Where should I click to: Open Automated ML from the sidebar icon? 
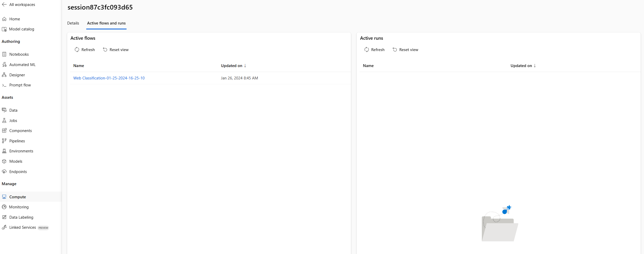click(4, 64)
